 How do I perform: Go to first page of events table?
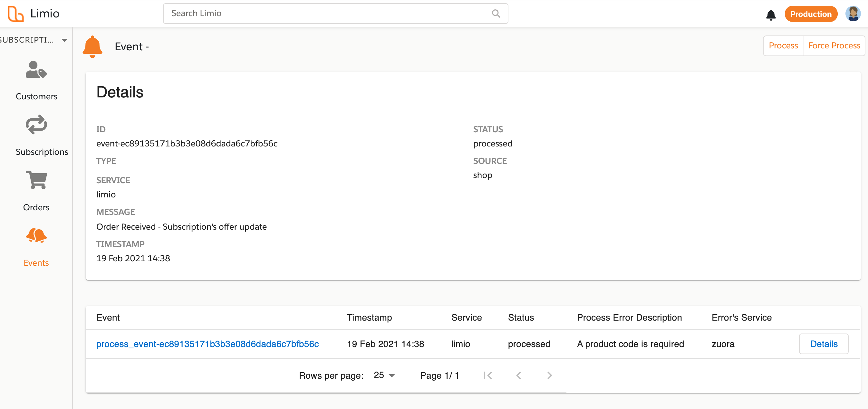pyautogui.click(x=487, y=375)
